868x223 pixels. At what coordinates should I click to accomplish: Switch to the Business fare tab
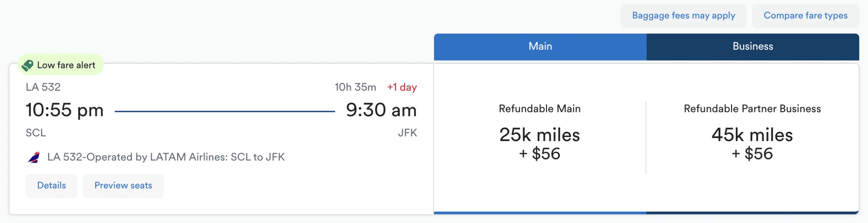752,46
